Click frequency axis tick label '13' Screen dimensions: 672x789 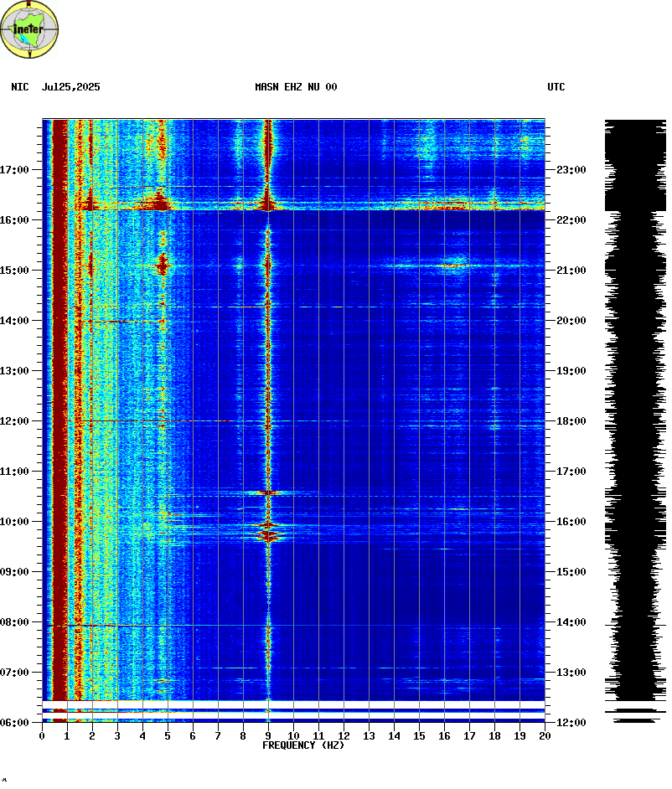369,736
